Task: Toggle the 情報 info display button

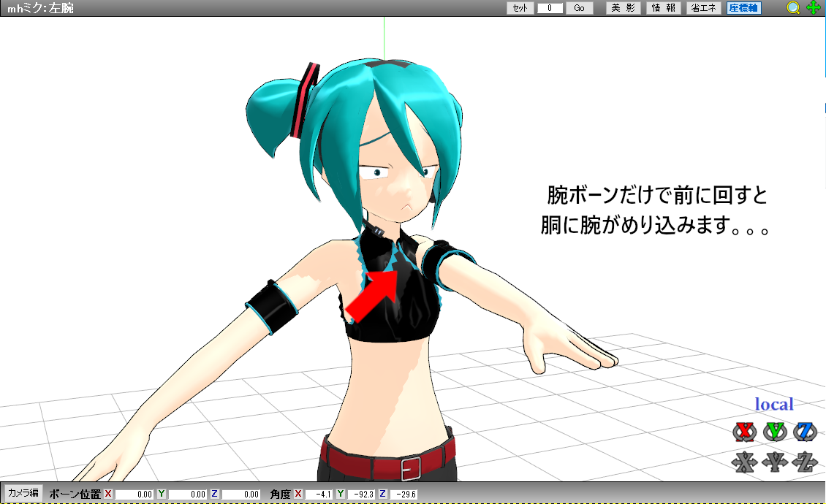Action: click(664, 8)
